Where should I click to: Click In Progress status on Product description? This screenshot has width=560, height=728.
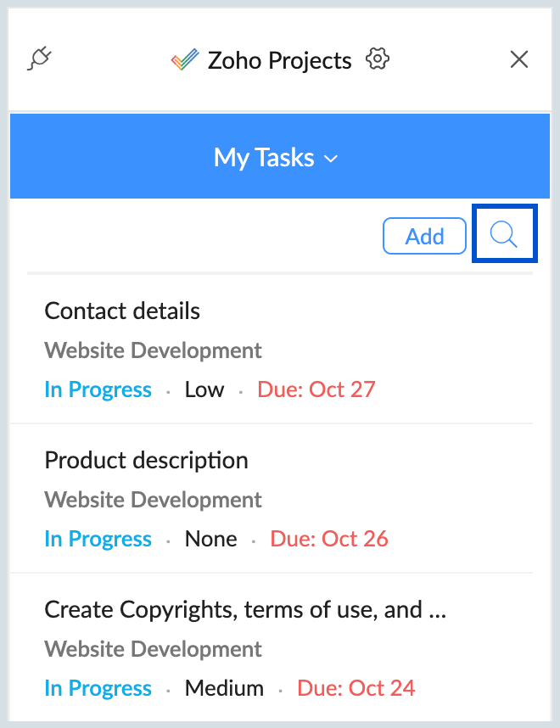pos(98,540)
